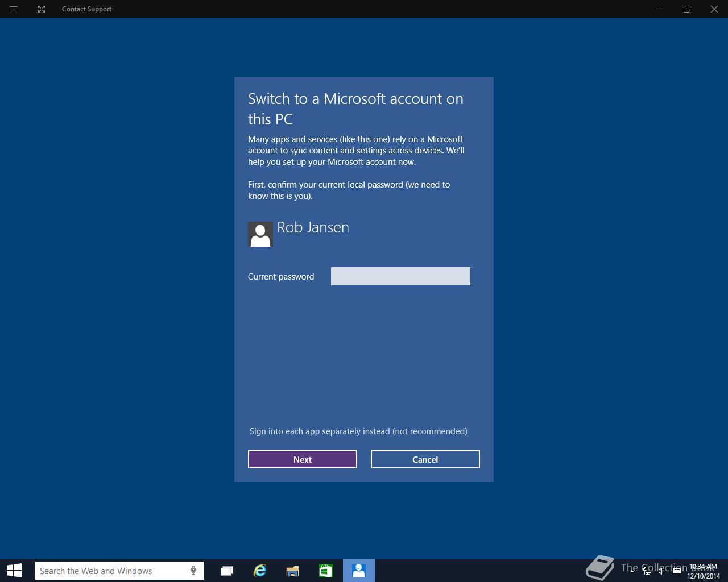This screenshot has width=728, height=582.
Task: Cancel the Microsoft account switch
Action: pyautogui.click(x=425, y=459)
